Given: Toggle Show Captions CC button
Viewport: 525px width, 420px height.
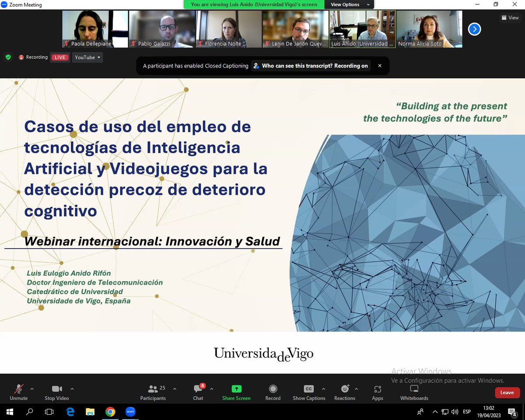Looking at the screenshot, I should 309,392.
